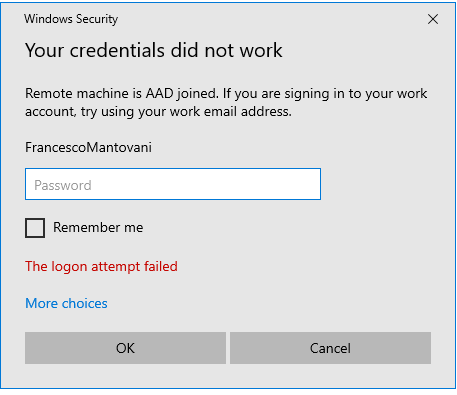This screenshot has height=395, width=457.
Task: Open the More choices link
Action: pos(66,303)
